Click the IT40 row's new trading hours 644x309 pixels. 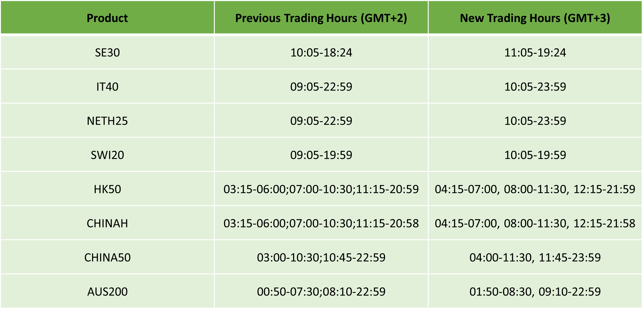(535, 87)
